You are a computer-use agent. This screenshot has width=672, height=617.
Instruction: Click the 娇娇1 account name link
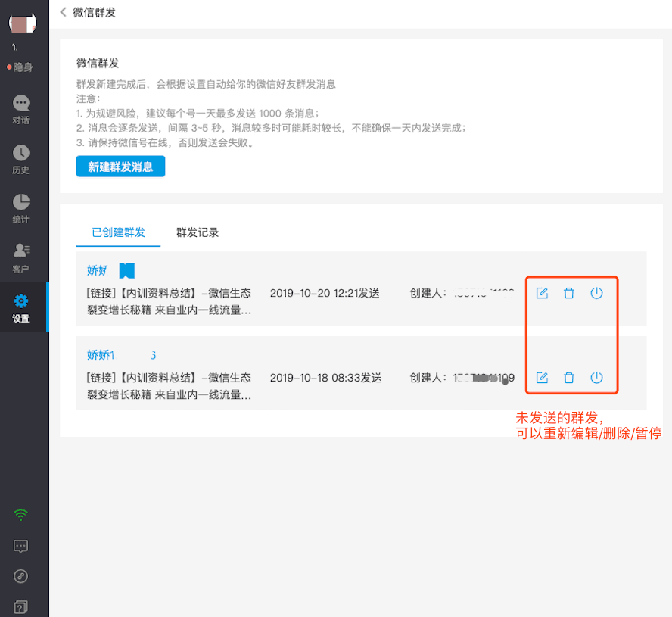tap(121, 355)
